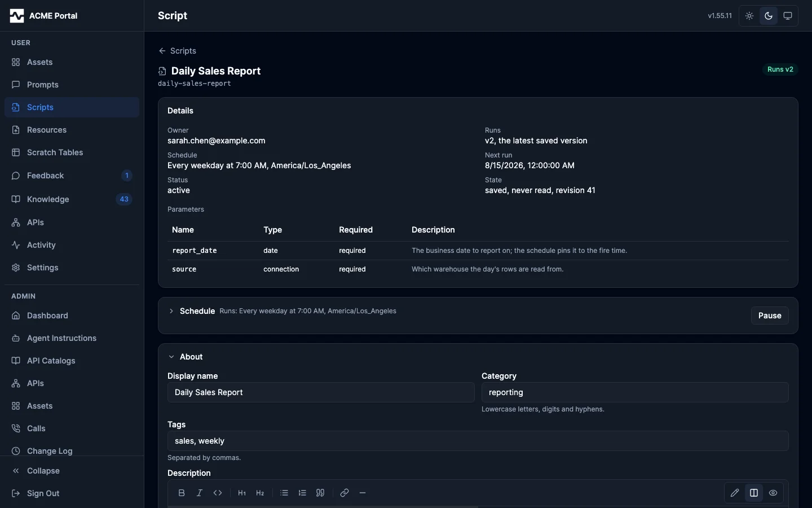Edit the Tags input field
Viewport: 812px width, 508px height.
478,441
